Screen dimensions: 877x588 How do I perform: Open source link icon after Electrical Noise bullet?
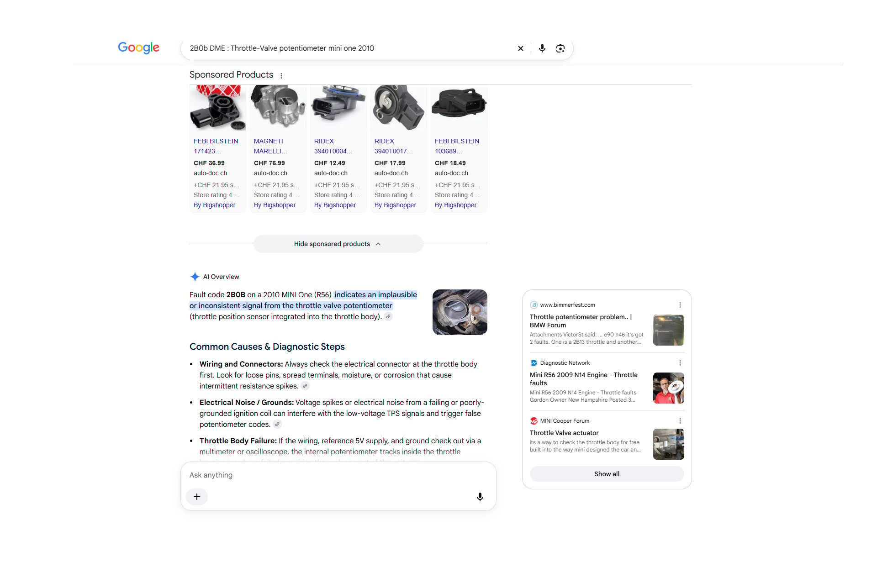click(x=277, y=425)
